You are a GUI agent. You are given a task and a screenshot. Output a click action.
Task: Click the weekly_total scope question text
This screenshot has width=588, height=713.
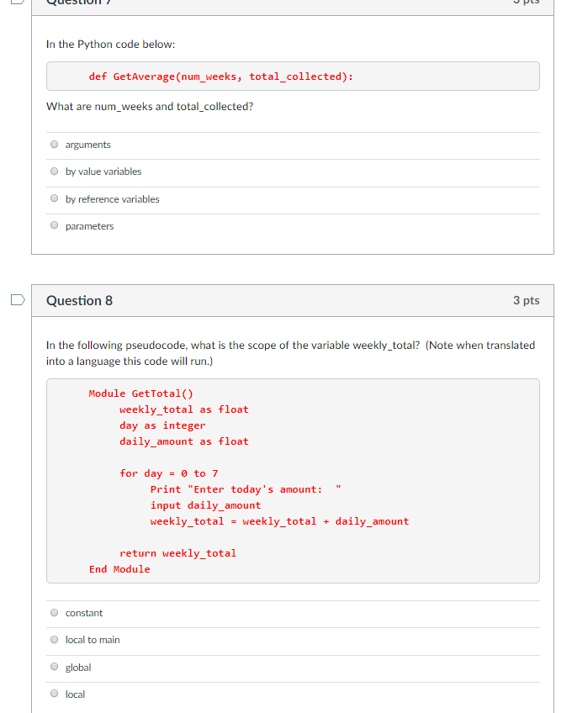point(293,352)
